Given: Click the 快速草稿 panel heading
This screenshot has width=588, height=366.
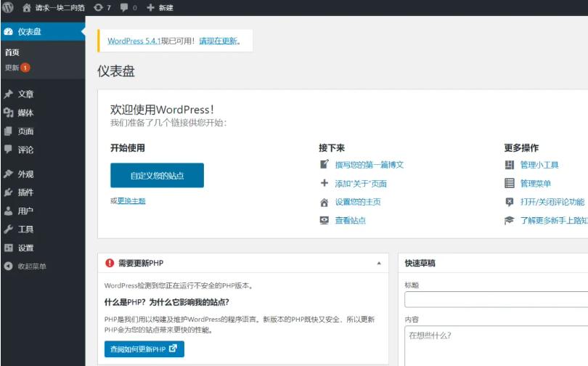Looking at the screenshot, I should [x=420, y=264].
